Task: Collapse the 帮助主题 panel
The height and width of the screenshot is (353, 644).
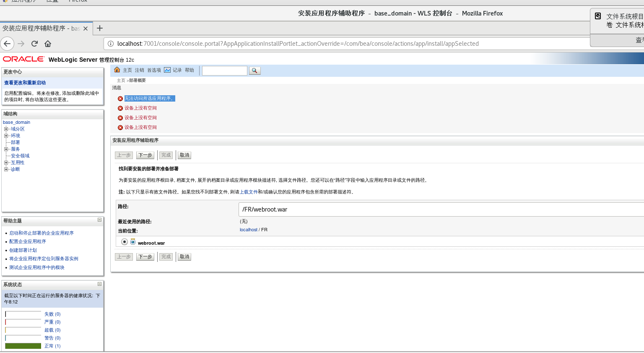Action: click(x=100, y=220)
